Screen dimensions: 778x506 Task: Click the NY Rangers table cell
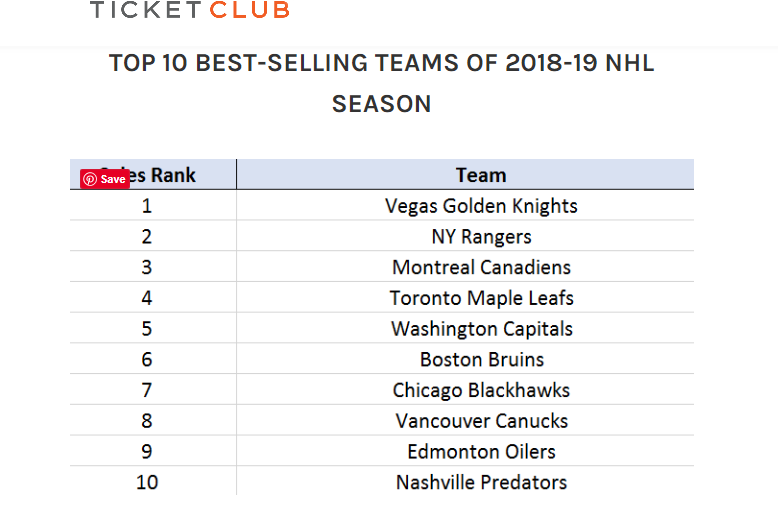tap(481, 237)
